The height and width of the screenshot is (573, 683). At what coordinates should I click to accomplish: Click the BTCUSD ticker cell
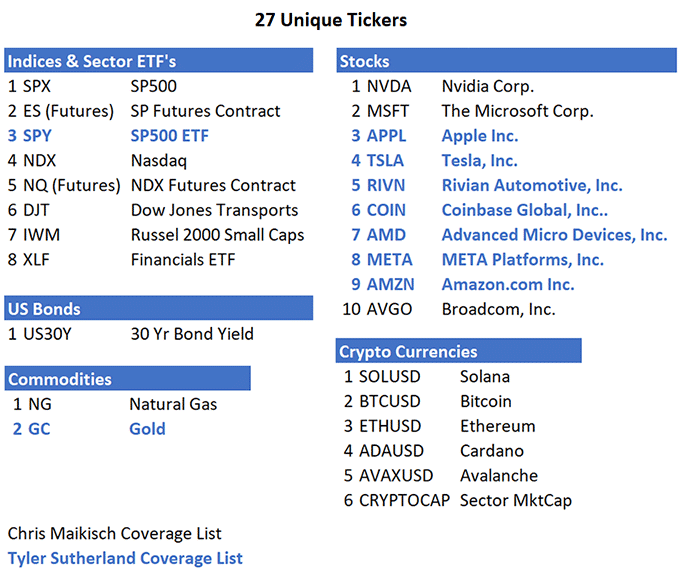coord(394,401)
